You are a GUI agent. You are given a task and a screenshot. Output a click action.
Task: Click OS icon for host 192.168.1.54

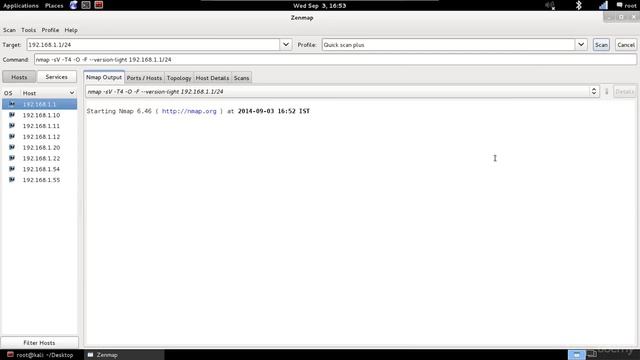tap(12, 169)
